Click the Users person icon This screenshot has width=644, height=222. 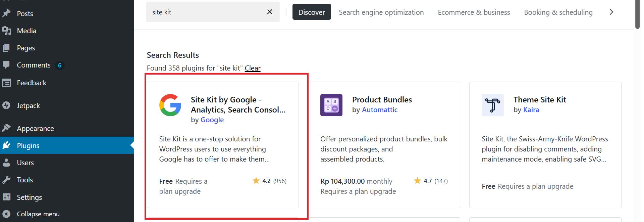[x=6, y=163]
